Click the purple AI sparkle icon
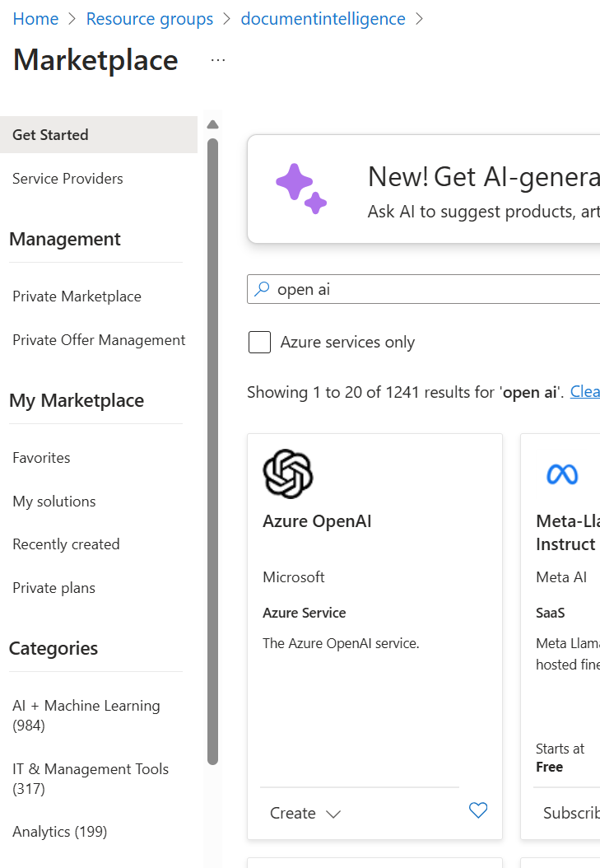The width and height of the screenshot is (600, 868). 301,189
